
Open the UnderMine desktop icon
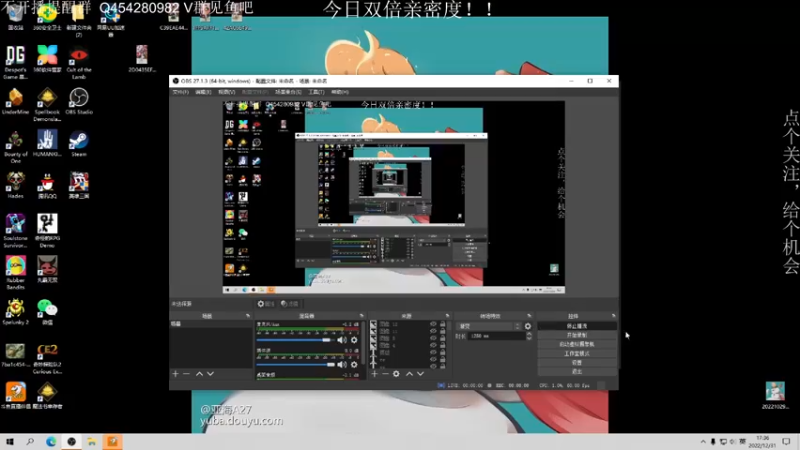[15, 101]
